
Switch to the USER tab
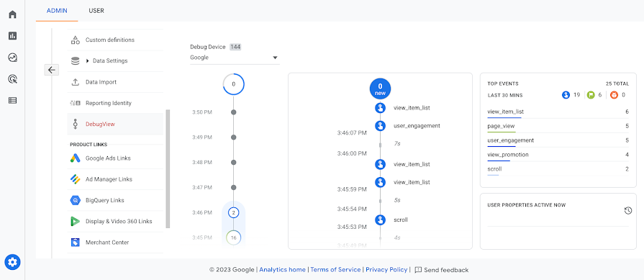click(x=96, y=11)
